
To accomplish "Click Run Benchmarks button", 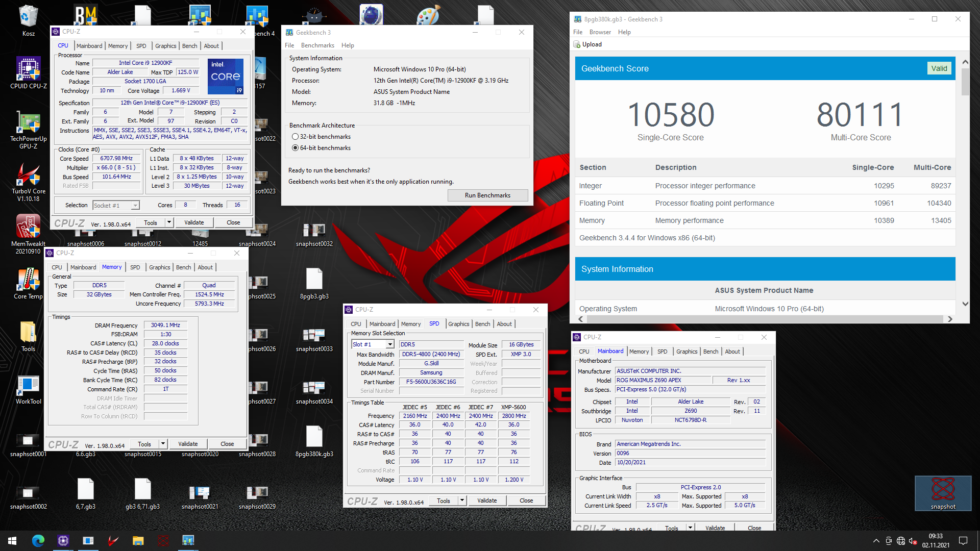I will click(x=487, y=195).
